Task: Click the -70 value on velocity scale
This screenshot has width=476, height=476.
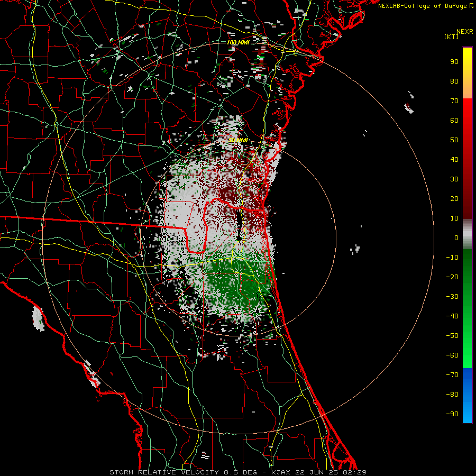Action: (452, 375)
